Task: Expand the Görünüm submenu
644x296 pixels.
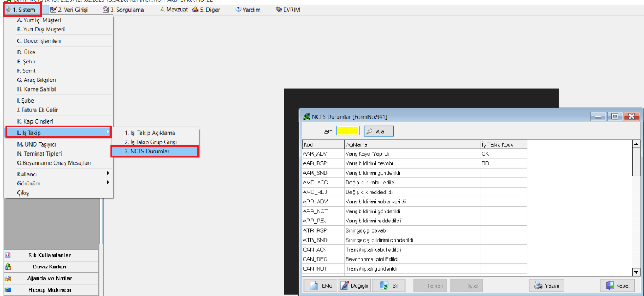Action: point(58,183)
